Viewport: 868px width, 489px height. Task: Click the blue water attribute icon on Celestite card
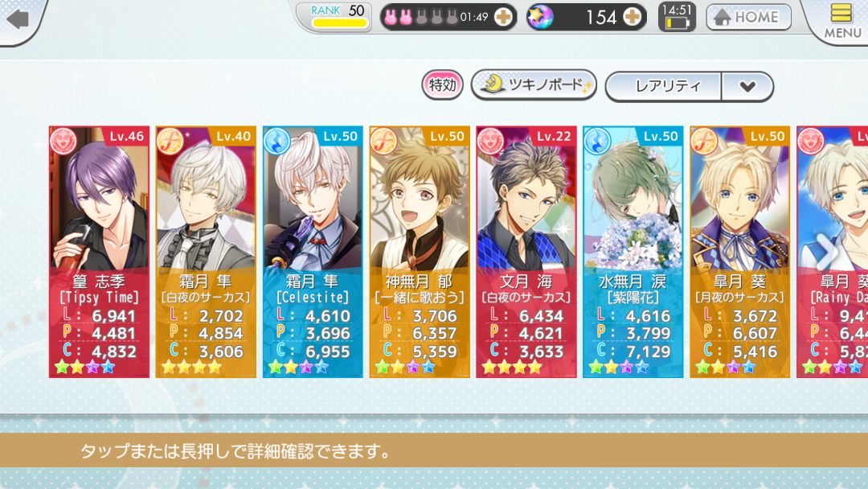pos(276,141)
